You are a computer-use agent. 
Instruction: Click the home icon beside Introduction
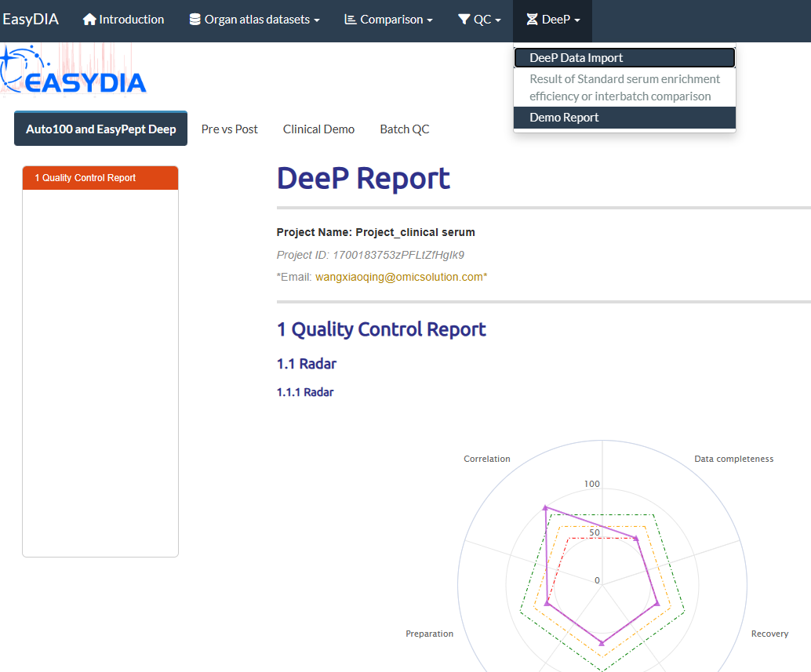click(x=89, y=20)
